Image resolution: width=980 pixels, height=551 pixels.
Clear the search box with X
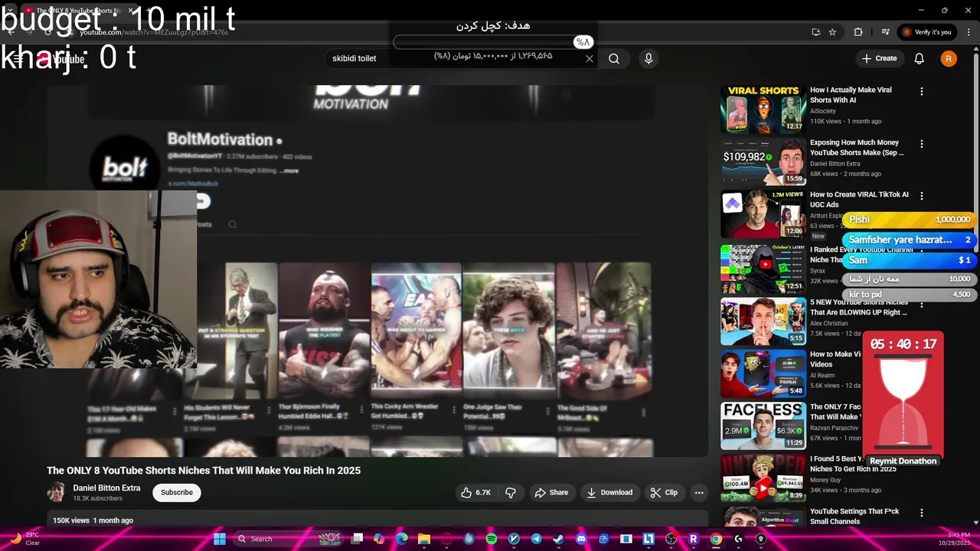coord(590,58)
